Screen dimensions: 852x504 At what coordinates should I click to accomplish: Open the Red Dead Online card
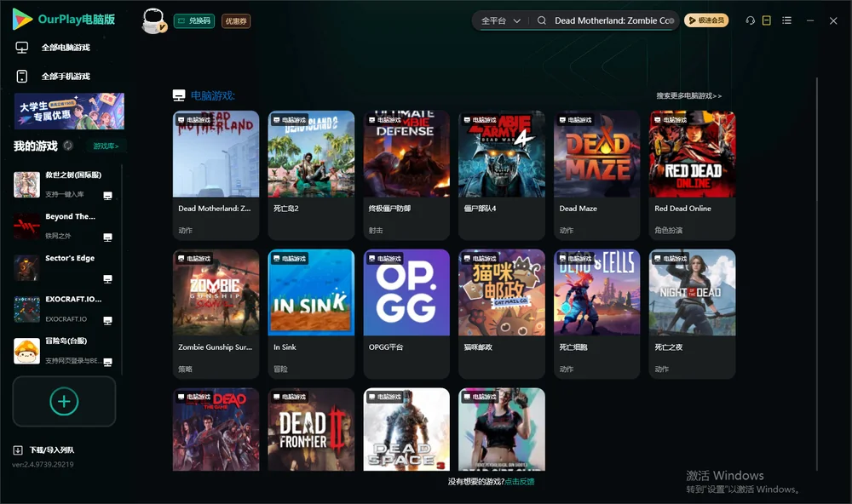692,175
